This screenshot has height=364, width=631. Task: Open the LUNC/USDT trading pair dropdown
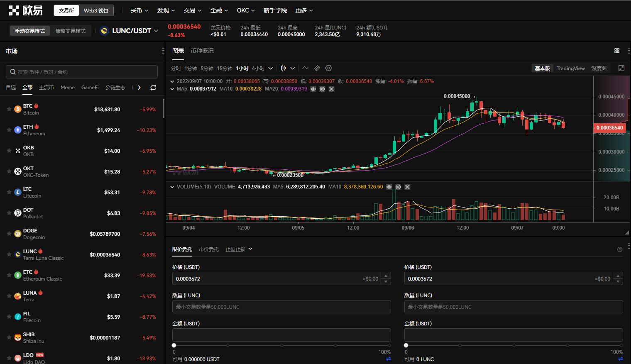pos(130,30)
